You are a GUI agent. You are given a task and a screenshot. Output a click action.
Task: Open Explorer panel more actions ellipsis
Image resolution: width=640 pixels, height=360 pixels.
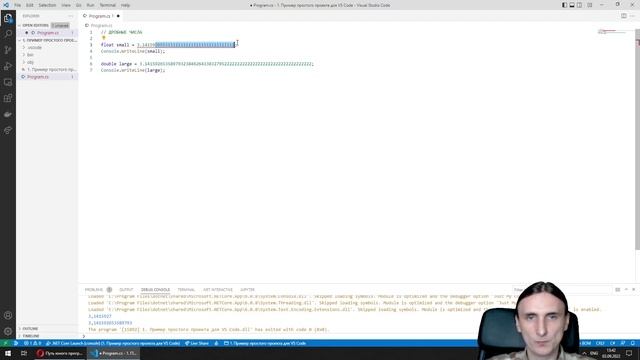point(71,16)
